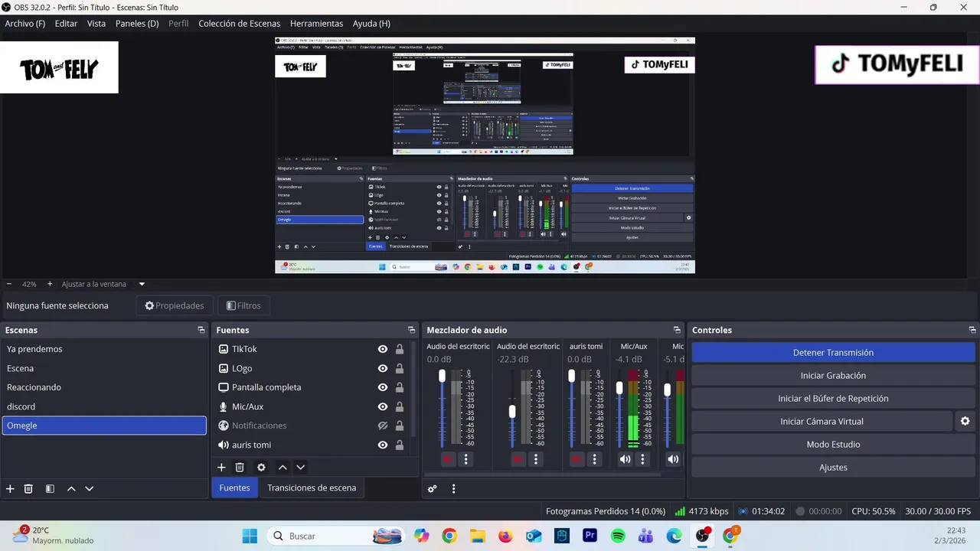Add a new scene with the plus icon

point(10,488)
